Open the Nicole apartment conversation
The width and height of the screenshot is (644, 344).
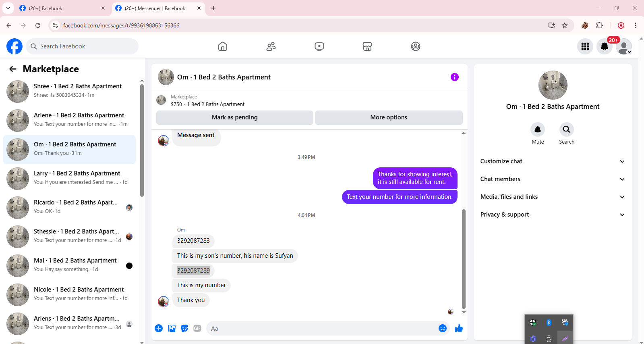click(x=69, y=295)
